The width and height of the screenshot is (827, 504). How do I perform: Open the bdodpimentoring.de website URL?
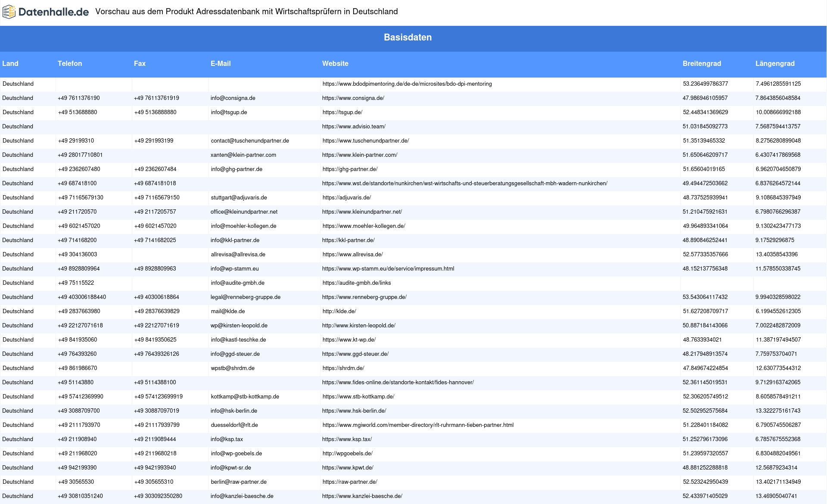coord(407,84)
